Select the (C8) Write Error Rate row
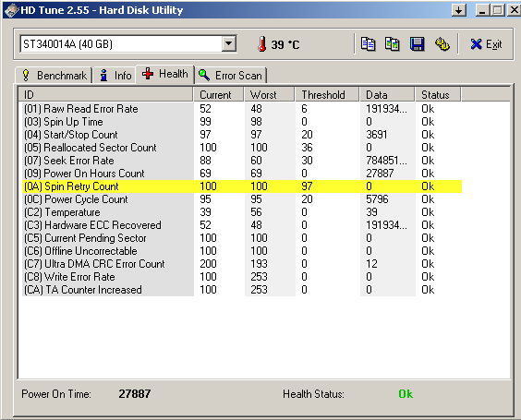Image resolution: width=521 pixels, height=420 pixels. (x=242, y=277)
